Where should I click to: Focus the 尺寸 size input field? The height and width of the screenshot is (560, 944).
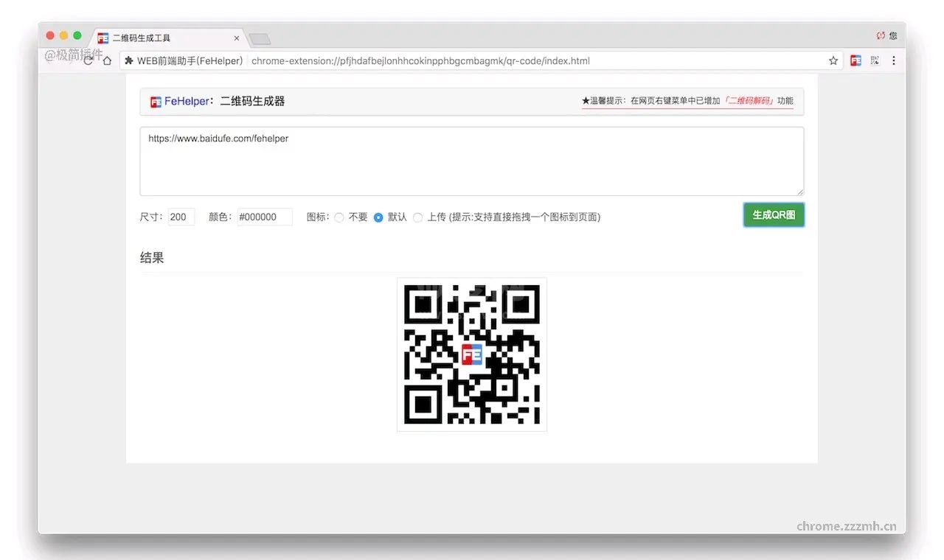tap(181, 217)
